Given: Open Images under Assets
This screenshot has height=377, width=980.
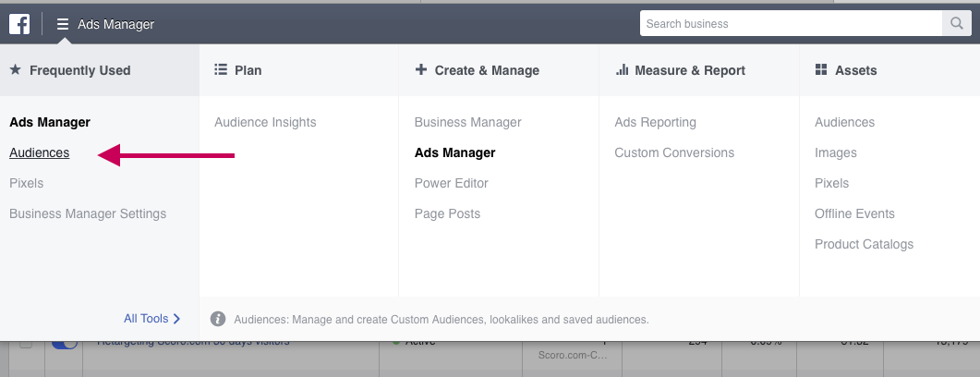Looking at the screenshot, I should click(836, 152).
